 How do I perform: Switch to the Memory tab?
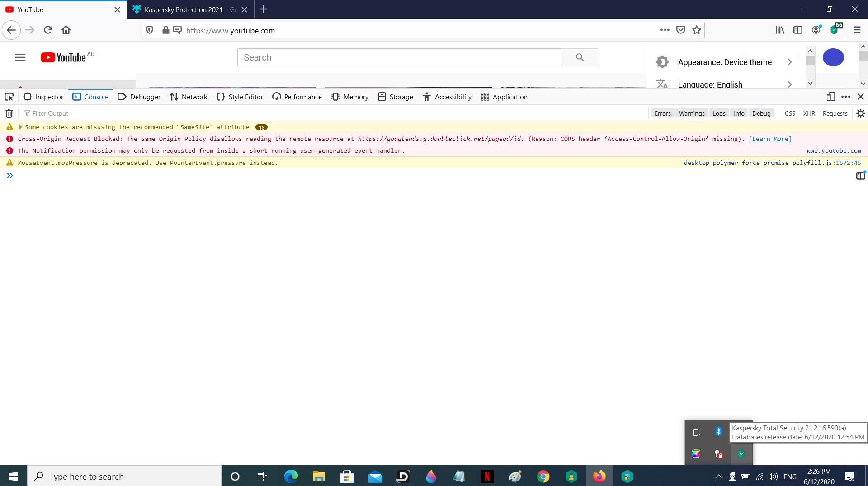pyautogui.click(x=349, y=97)
